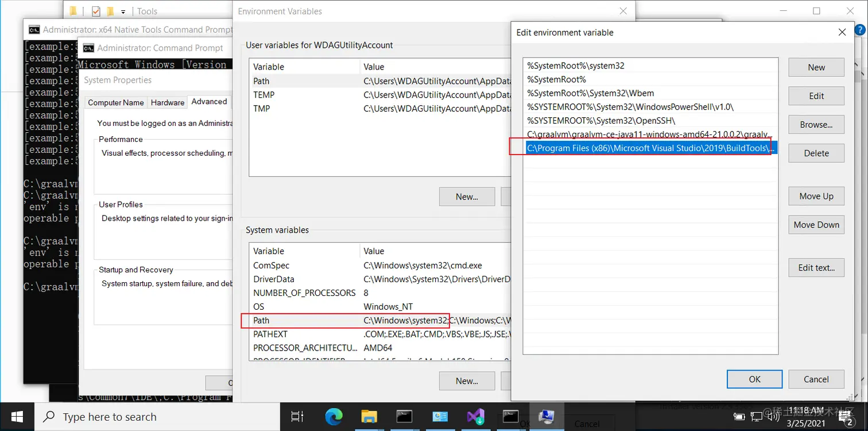Image resolution: width=868 pixels, height=431 pixels.
Task: Select the Path row in User variables
Action: (380, 81)
